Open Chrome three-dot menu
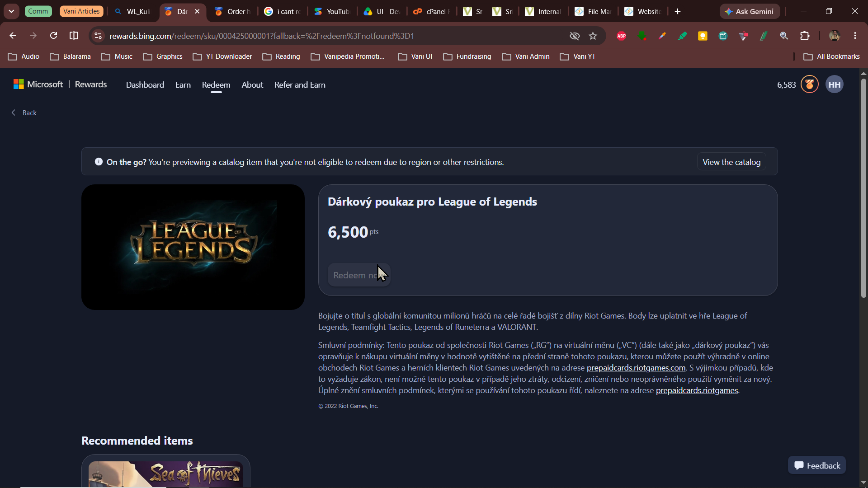Viewport: 868px width, 488px height. (855, 36)
